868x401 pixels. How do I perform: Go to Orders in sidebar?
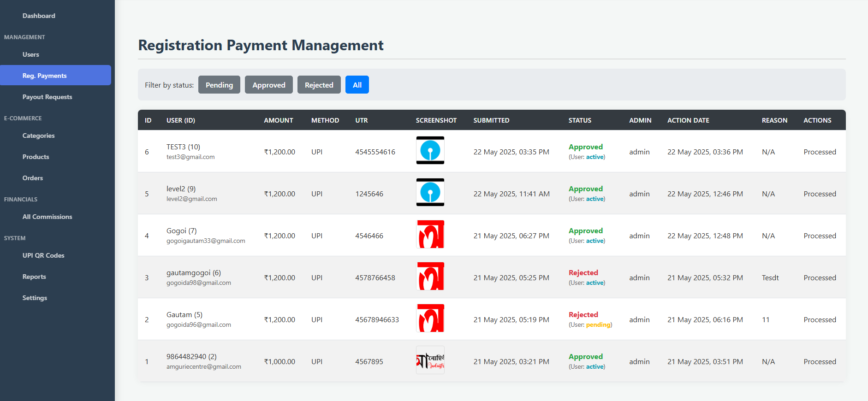pos(33,178)
